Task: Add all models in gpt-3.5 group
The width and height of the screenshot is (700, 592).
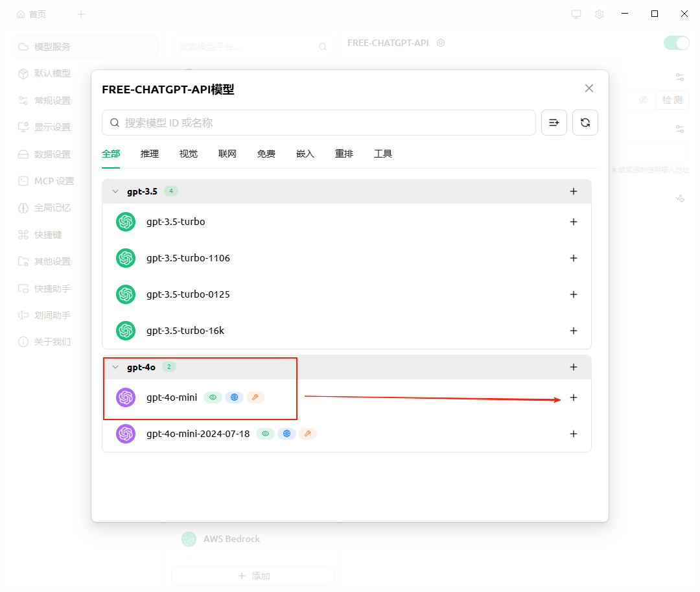Action: coord(574,191)
